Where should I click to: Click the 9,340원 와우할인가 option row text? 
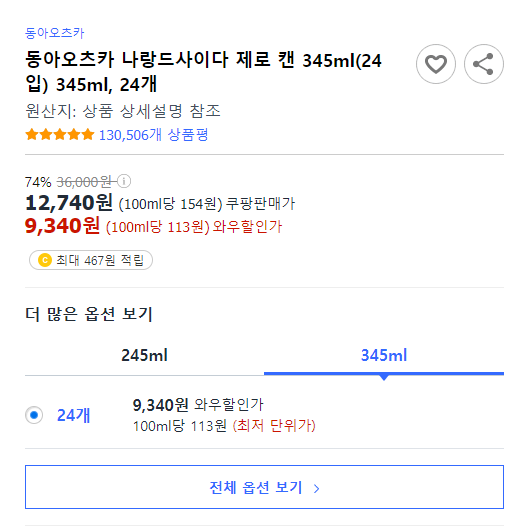click(198, 405)
